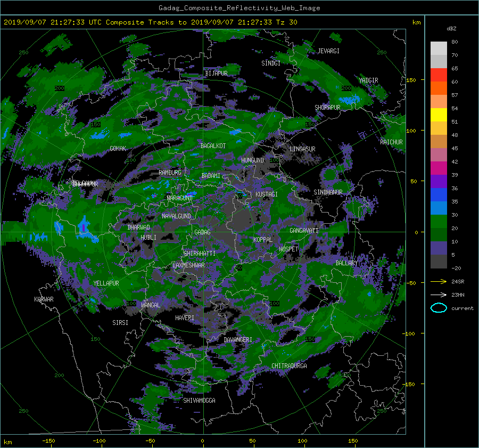Click the HUNGUND city label
Image resolution: width=479 pixels, height=448 pixels.
252,160
